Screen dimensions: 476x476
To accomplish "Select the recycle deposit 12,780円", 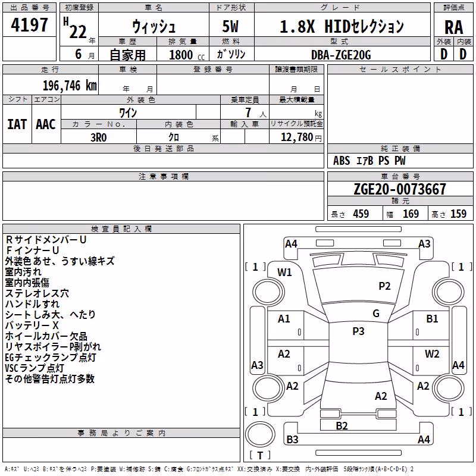I will [301, 137].
